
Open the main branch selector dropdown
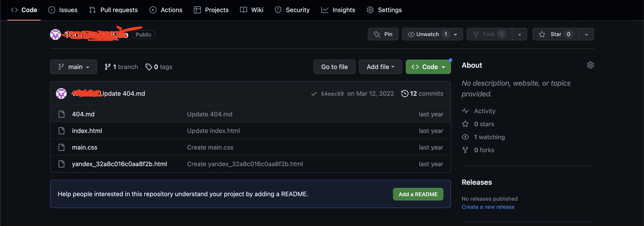pos(74,67)
